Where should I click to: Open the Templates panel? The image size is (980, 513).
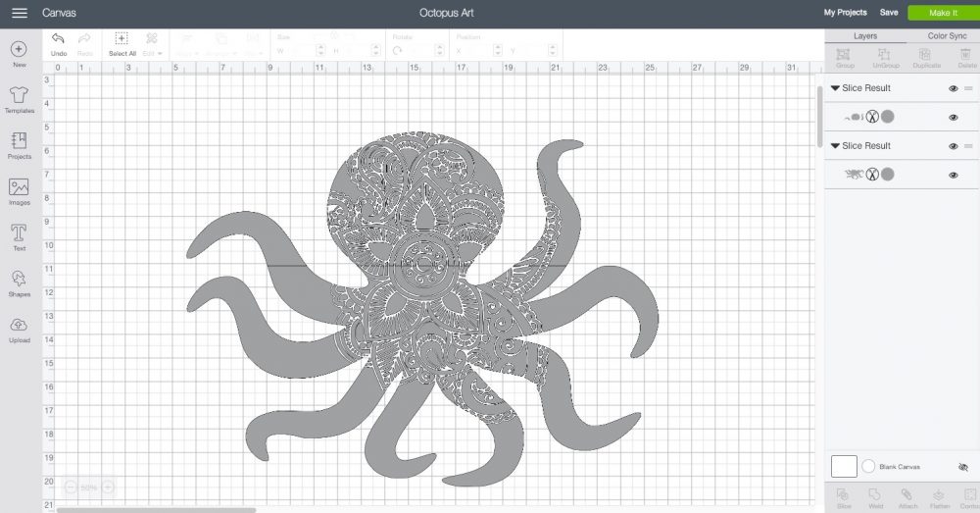(19, 95)
